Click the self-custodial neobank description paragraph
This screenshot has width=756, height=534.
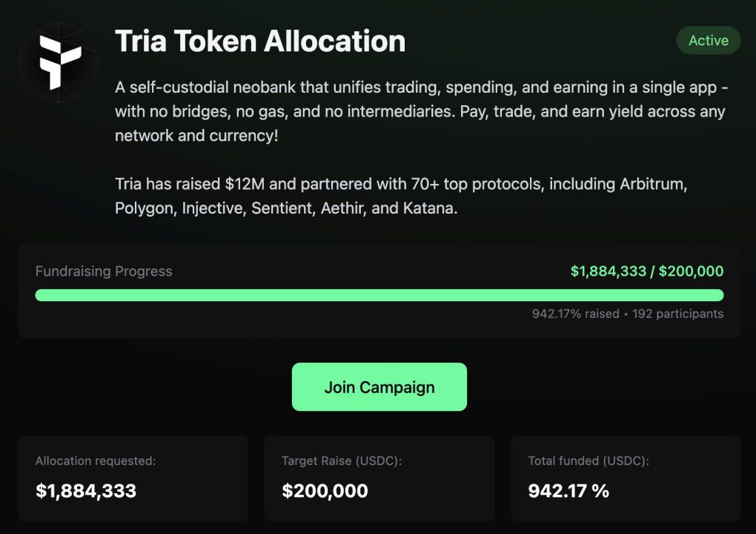(420, 112)
